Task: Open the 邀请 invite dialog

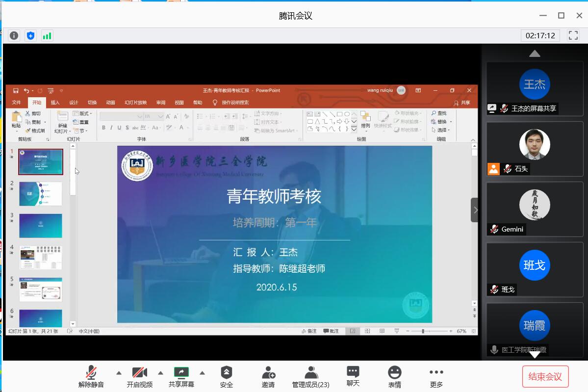Action: pyautogui.click(x=268, y=376)
